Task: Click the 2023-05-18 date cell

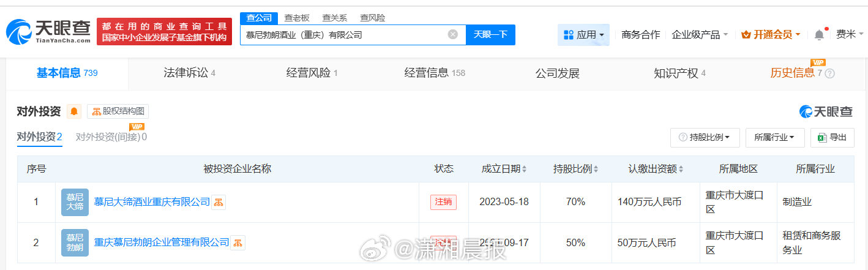Action: pyautogui.click(x=504, y=202)
